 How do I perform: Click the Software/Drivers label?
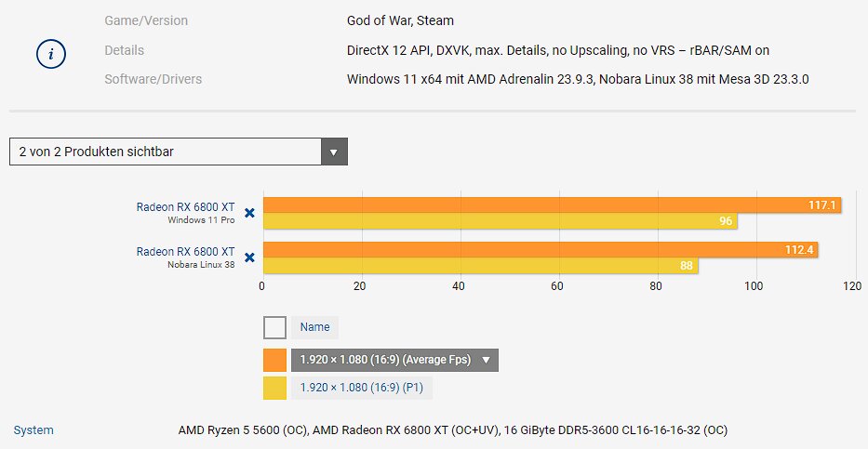click(153, 79)
